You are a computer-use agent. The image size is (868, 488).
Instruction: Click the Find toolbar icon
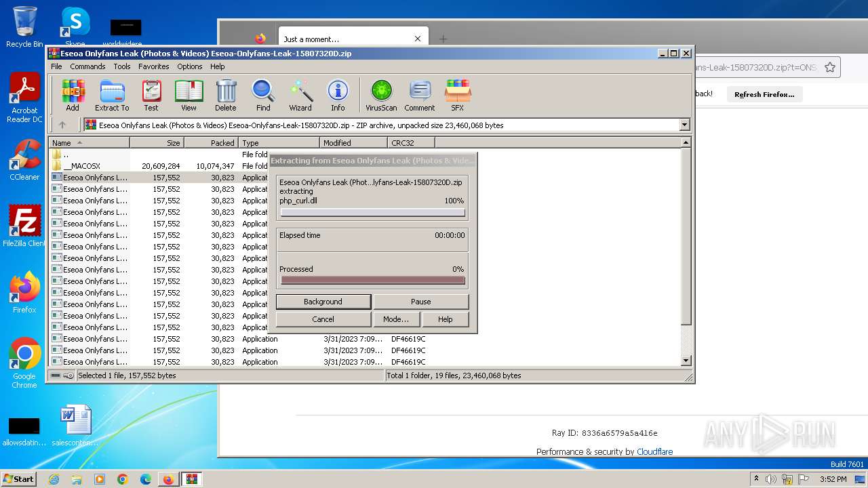tap(263, 95)
